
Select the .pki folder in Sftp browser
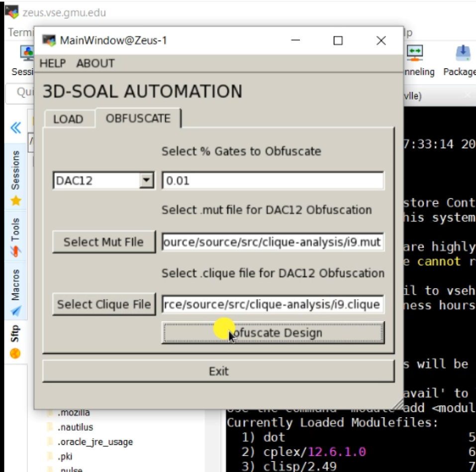click(65, 456)
